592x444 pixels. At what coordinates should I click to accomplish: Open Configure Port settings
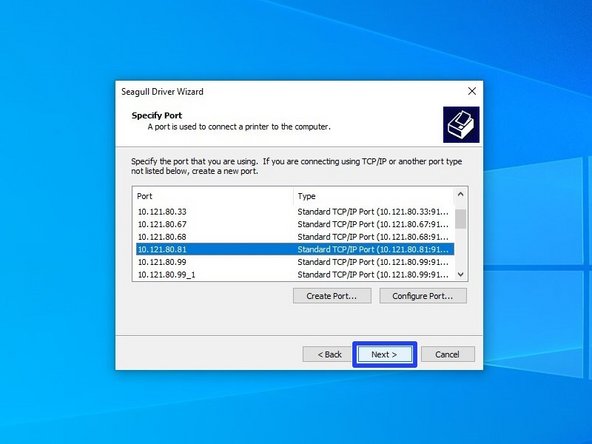423,296
